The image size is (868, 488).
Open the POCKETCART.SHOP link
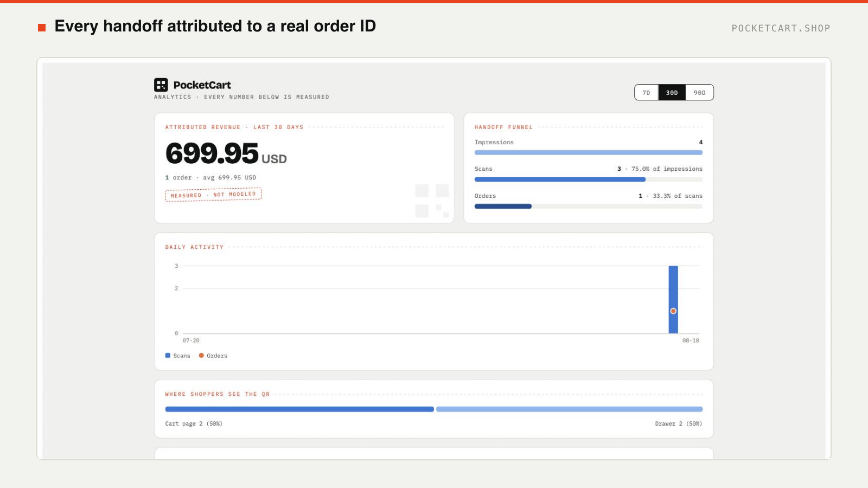781,28
